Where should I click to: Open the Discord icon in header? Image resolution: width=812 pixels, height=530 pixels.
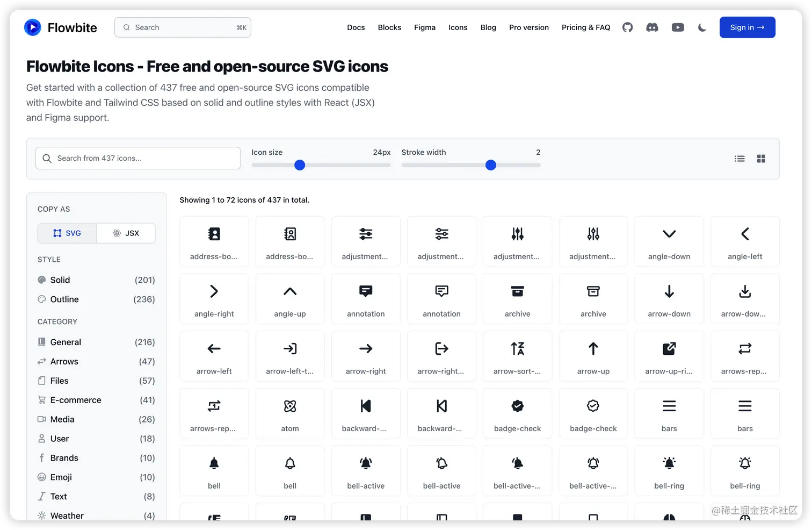point(652,27)
